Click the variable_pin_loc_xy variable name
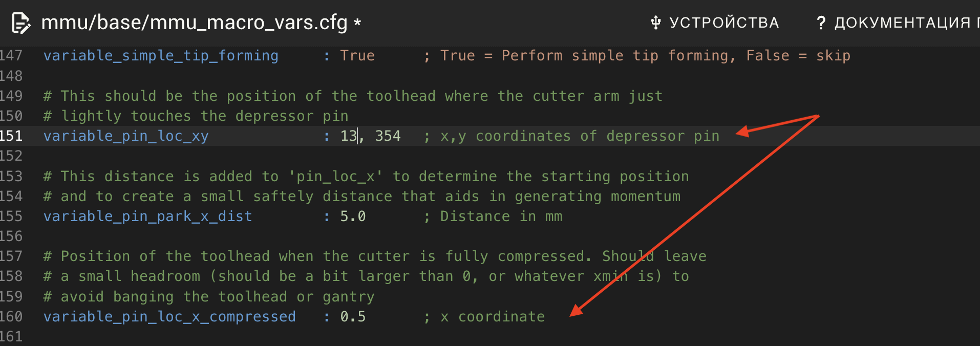This screenshot has height=346, width=980. tap(126, 136)
